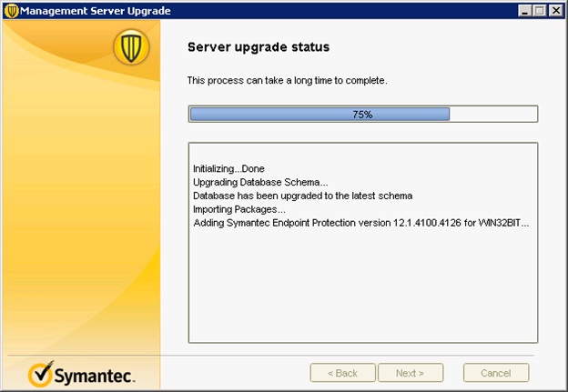Select the 'Upgrading Database Schema...' log line
This screenshot has height=392, width=568.
[x=260, y=182]
